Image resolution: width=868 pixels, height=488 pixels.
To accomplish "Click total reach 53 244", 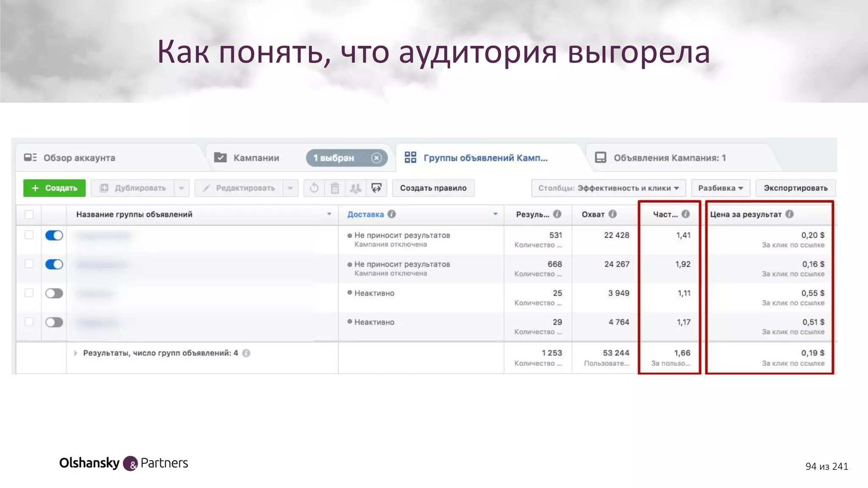I will [616, 353].
